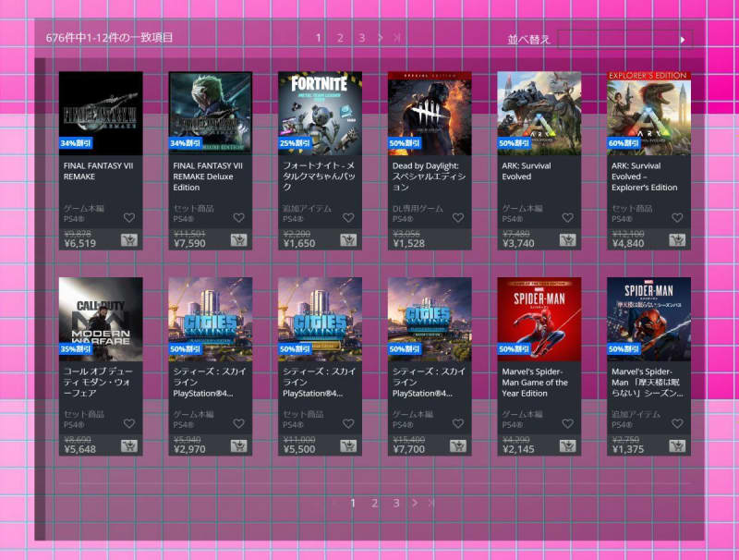
Task: Click cart icon for Cities Skylines ¥5,500
Action: pos(348,446)
